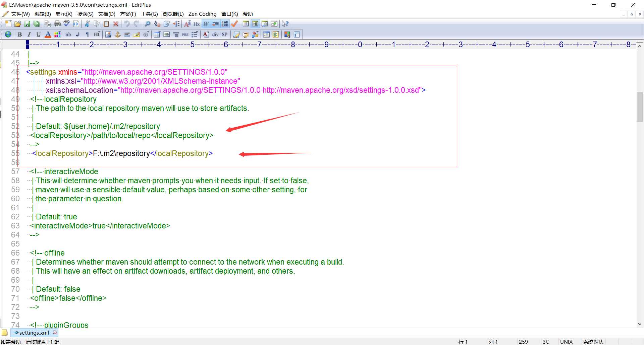
Task: Toggle Auto Indent button
Action: coord(216,24)
